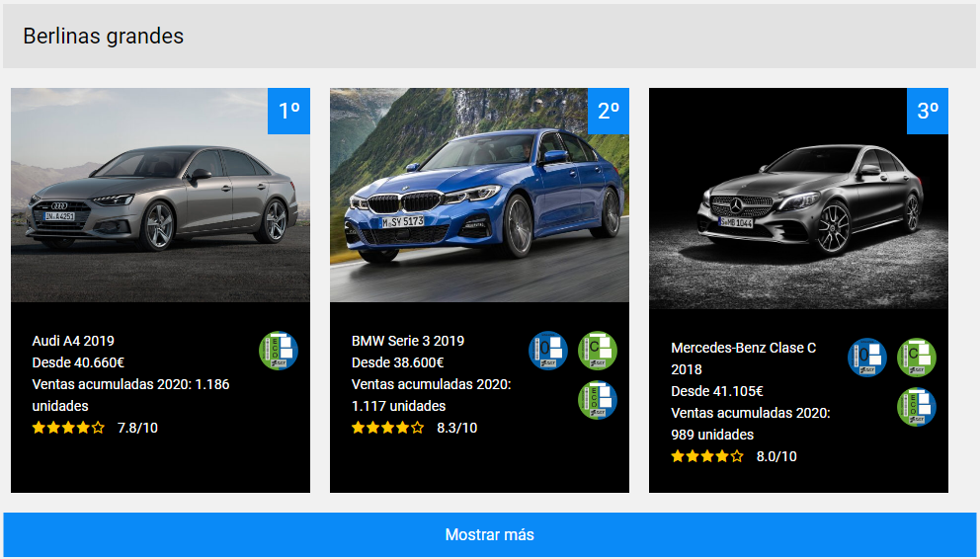This screenshot has width=980, height=559.
Task: Click the 1.117 unidades sales text
Action: [x=399, y=406]
